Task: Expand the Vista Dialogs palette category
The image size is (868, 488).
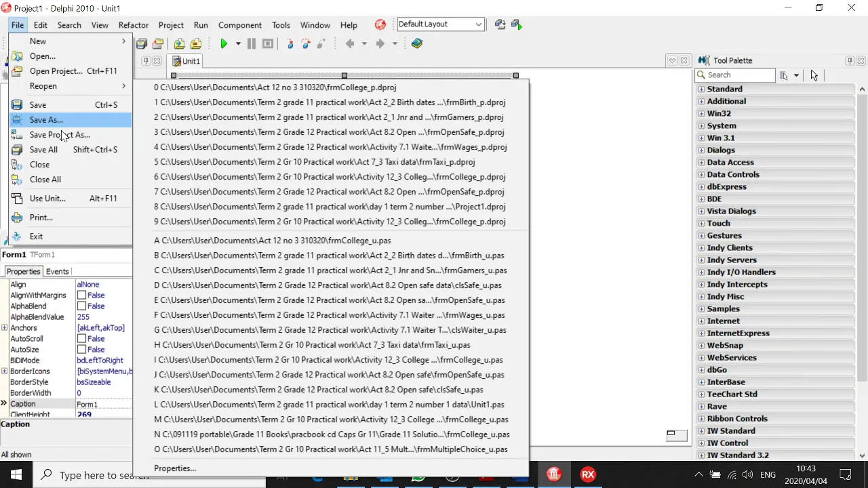Action: [701, 211]
